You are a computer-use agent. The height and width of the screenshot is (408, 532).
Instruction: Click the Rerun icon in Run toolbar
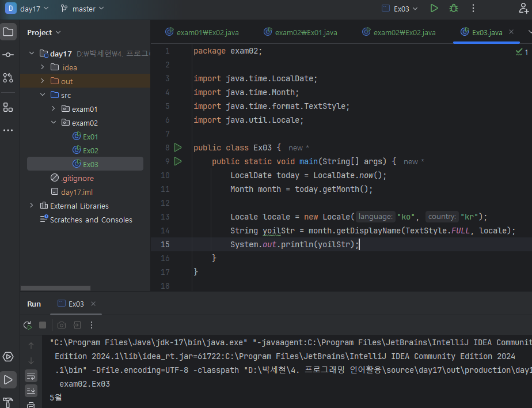tap(27, 325)
